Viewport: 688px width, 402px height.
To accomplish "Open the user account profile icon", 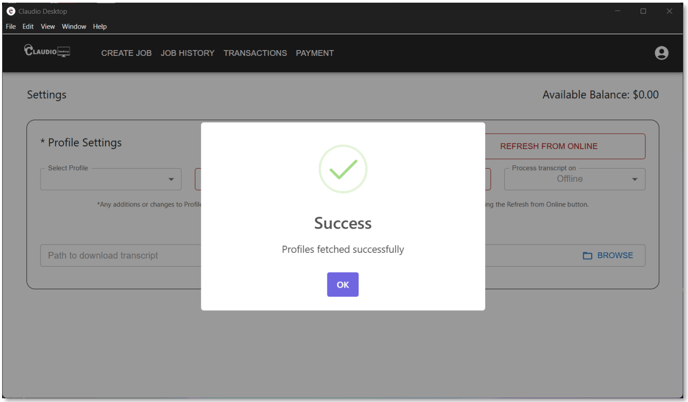I will coord(661,53).
